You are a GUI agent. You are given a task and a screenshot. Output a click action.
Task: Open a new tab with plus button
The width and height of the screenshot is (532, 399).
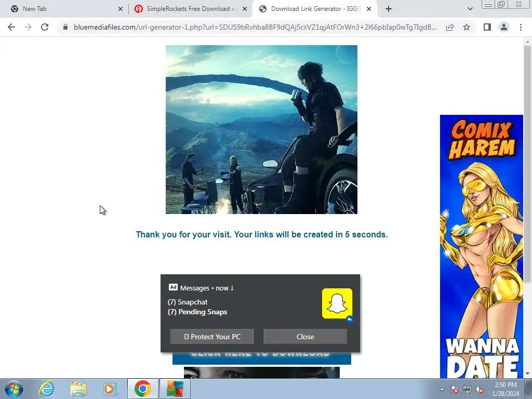point(389,9)
